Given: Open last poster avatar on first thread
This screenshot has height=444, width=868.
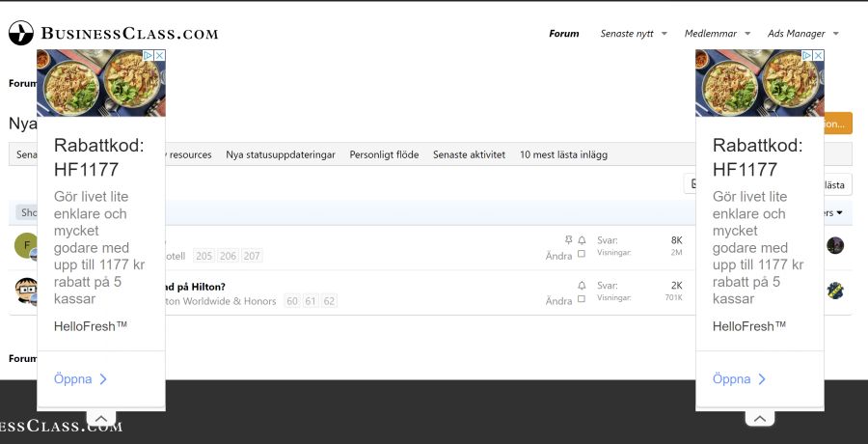Looking at the screenshot, I should coord(835,245).
